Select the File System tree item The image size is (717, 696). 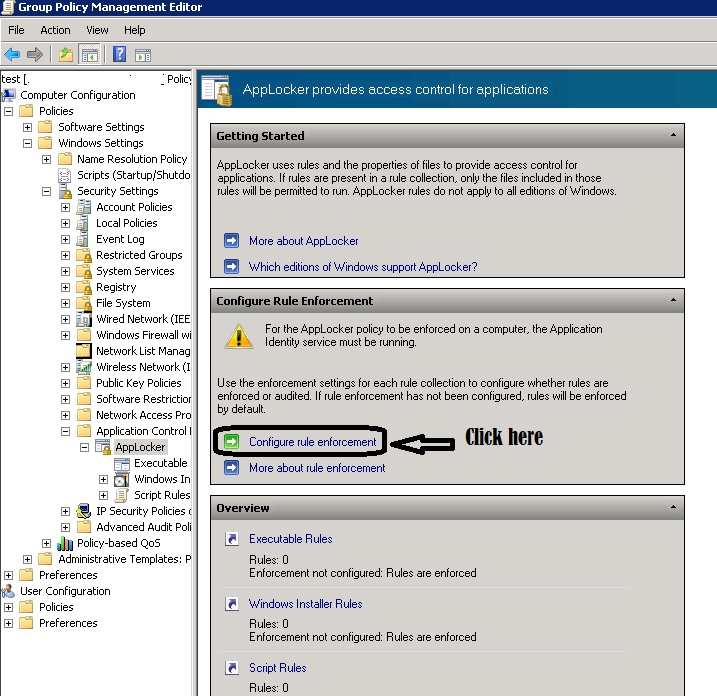tap(123, 303)
